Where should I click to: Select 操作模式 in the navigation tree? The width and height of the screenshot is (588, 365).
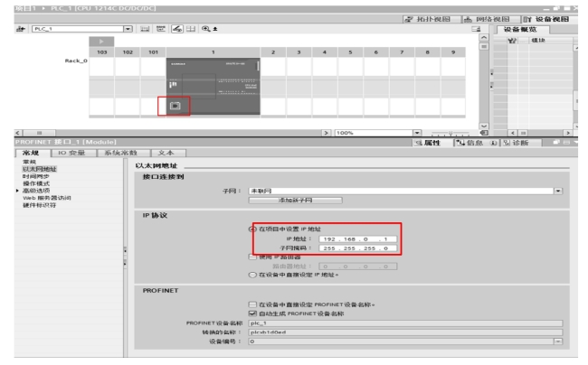pyautogui.click(x=36, y=183)
